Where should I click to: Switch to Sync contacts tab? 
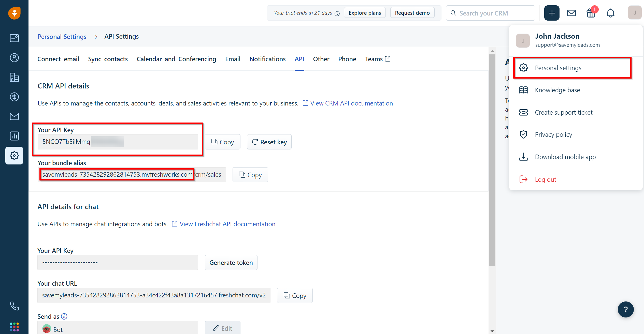[108, 59]
